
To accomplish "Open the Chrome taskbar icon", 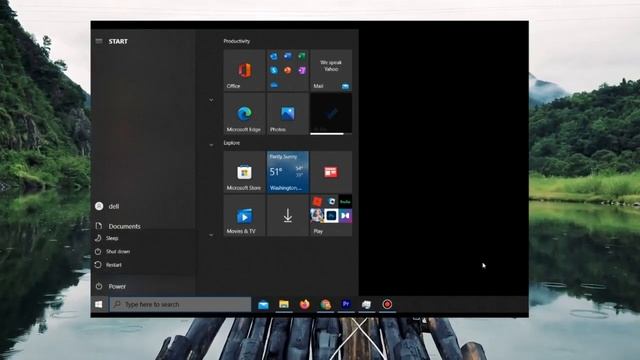I will (325, 304).
